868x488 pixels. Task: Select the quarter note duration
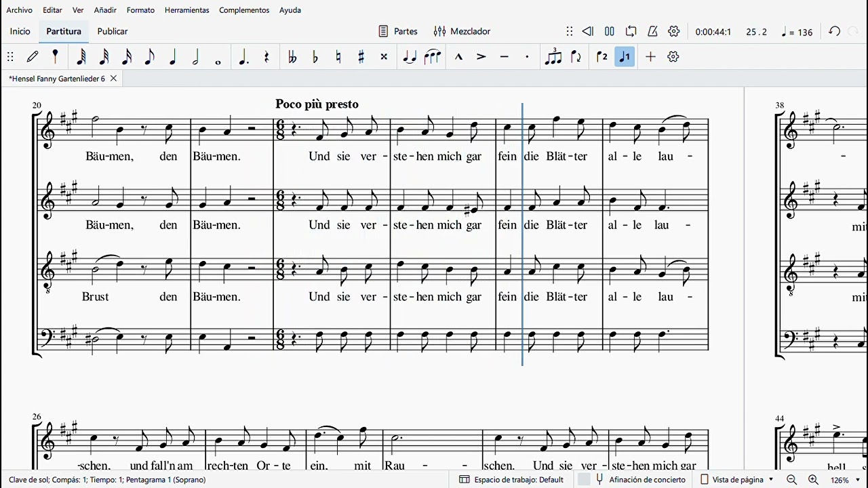point(172,57)
